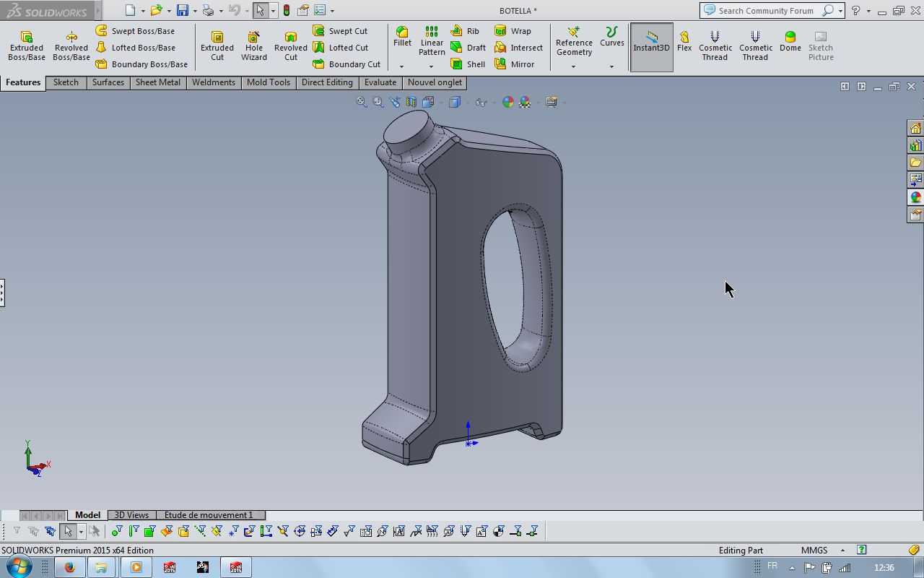
Task: Click the Swept Cut feature
Action: [340, 31]
